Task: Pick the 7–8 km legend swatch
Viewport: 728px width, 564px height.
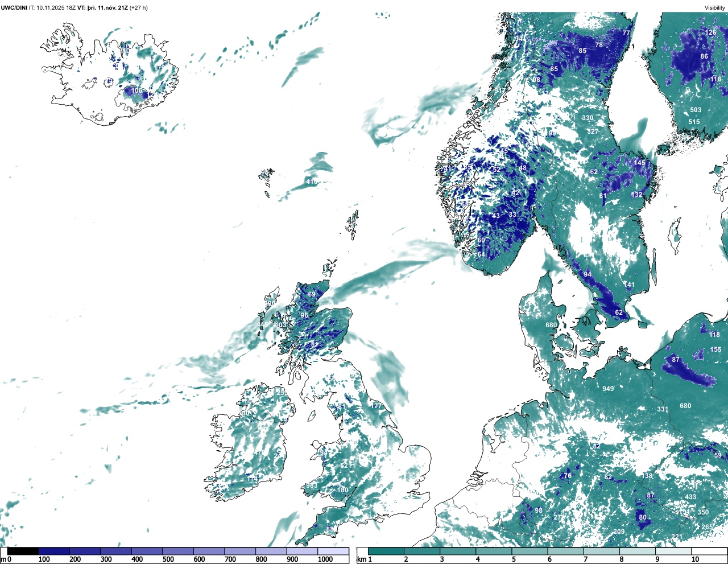Action: click(602, 551)
